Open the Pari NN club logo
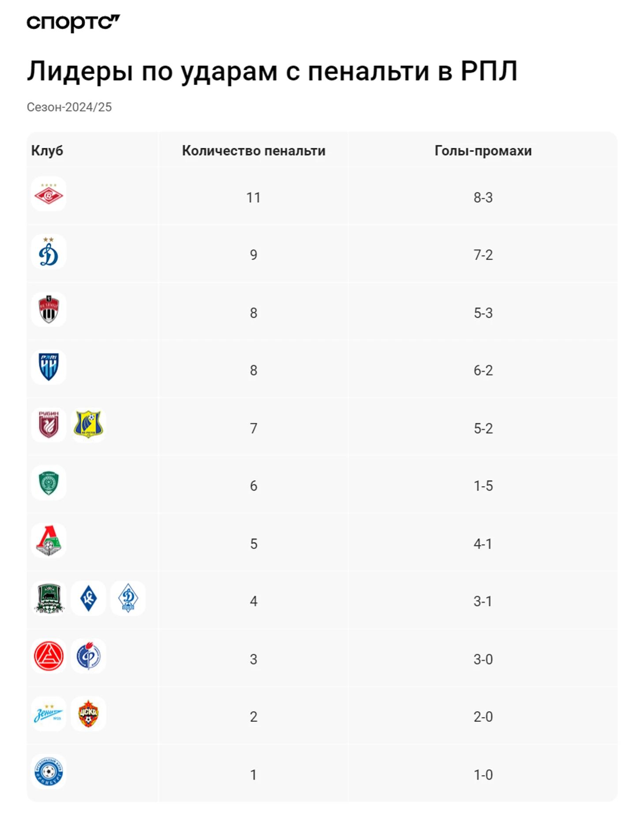The width and height of the screenshot is (644, 815). coord(49,367)
